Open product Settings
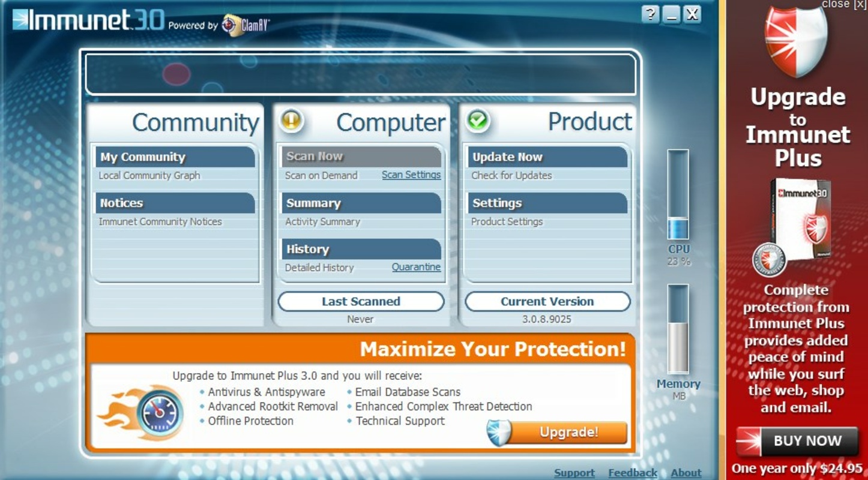This screenshot has width=868, height=480. pyautogui.click(x=547, y=203)
